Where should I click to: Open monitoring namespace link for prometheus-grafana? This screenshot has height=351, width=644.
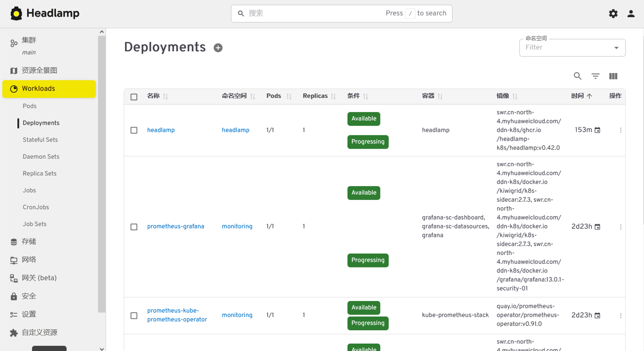237,226
